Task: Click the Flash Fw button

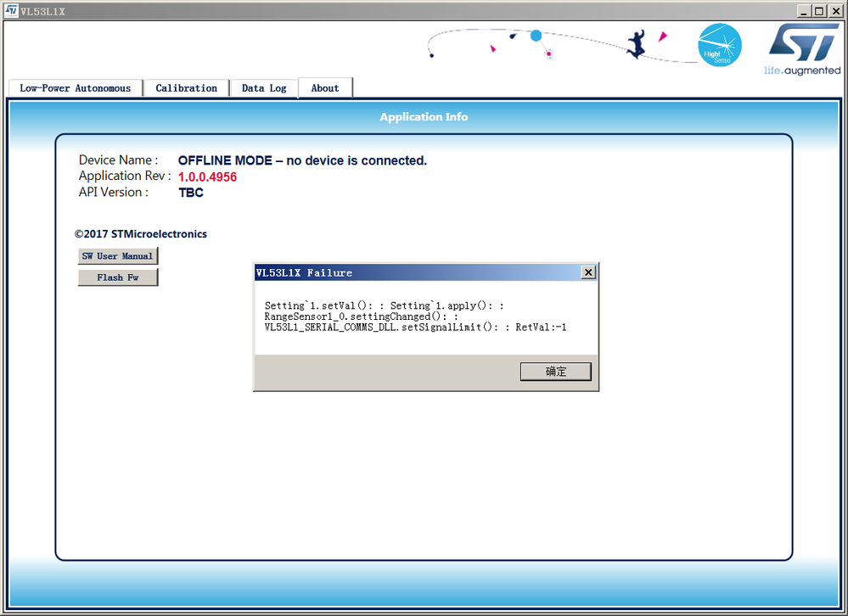Action: [118, 277]
